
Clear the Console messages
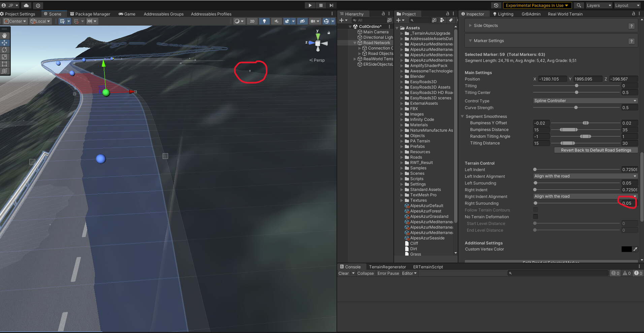point(344,273)
